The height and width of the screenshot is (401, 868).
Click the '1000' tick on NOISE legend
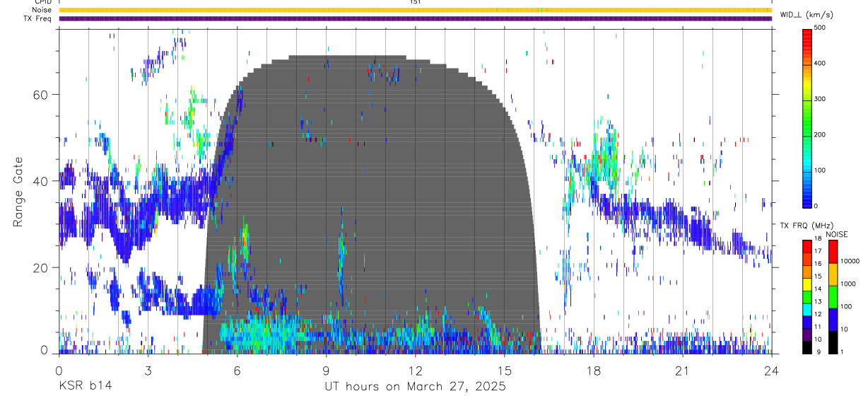click(850, 284)
